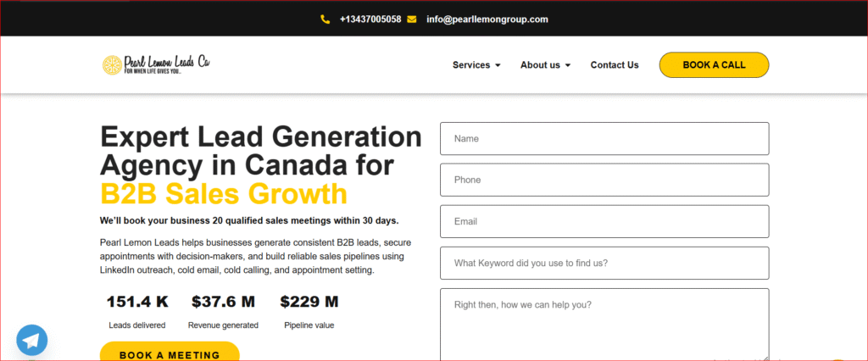Image resolution: width=868 pixels, height=361 pixels.
Task: Click the $37.6 M Revenue generated stat
Action: [x=223, y=310]
